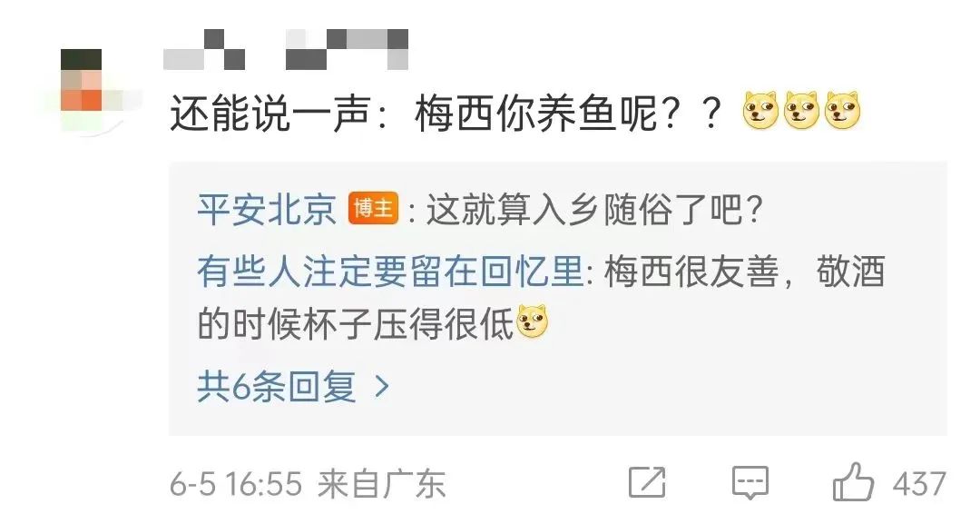Click the last doge emoji in comment
Viewport: 980px width, 524px height.
tap(842, 111)
